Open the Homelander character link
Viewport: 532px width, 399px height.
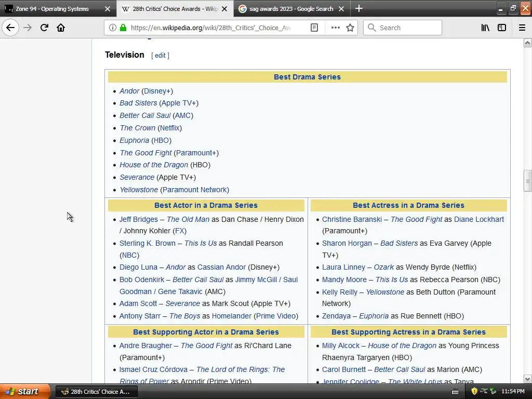pyautogui.click(x=231, y=316)
